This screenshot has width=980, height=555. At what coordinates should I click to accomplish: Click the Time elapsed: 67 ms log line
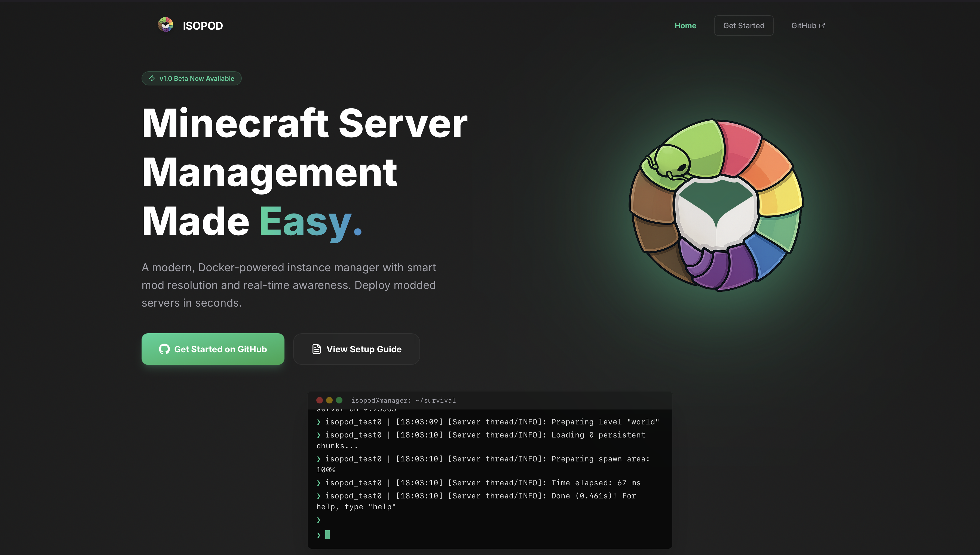coord(479,483)
